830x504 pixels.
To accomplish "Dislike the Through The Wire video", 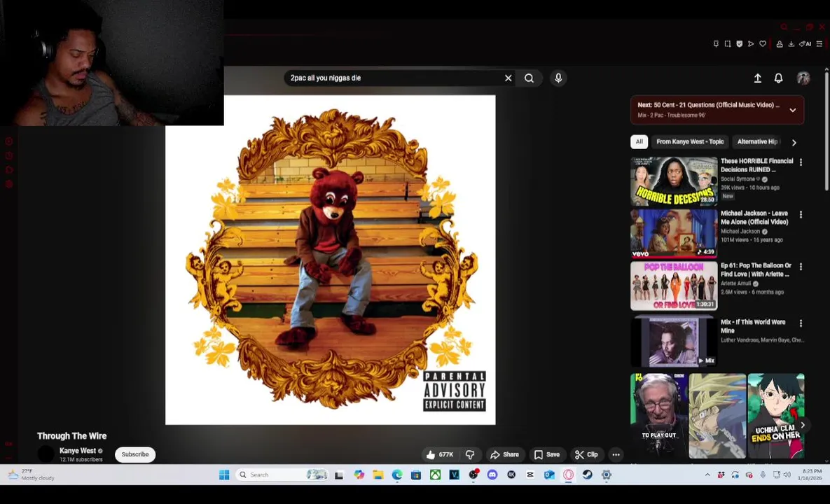I will 469,454.
